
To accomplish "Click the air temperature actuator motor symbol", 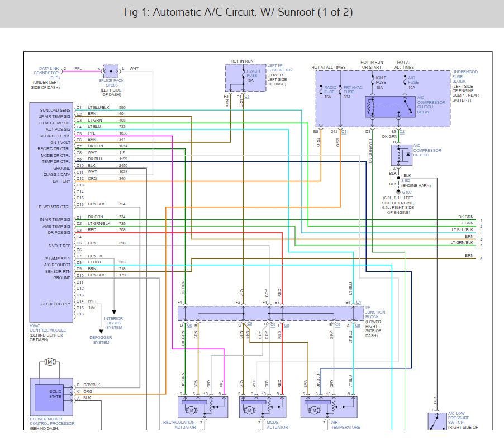I will (315, 410).
